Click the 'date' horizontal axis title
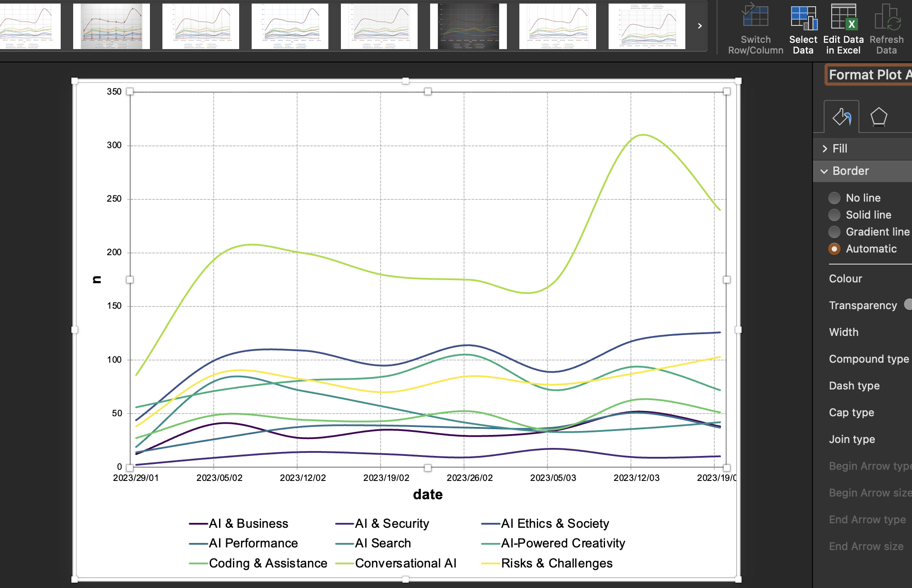 point(428,494)
